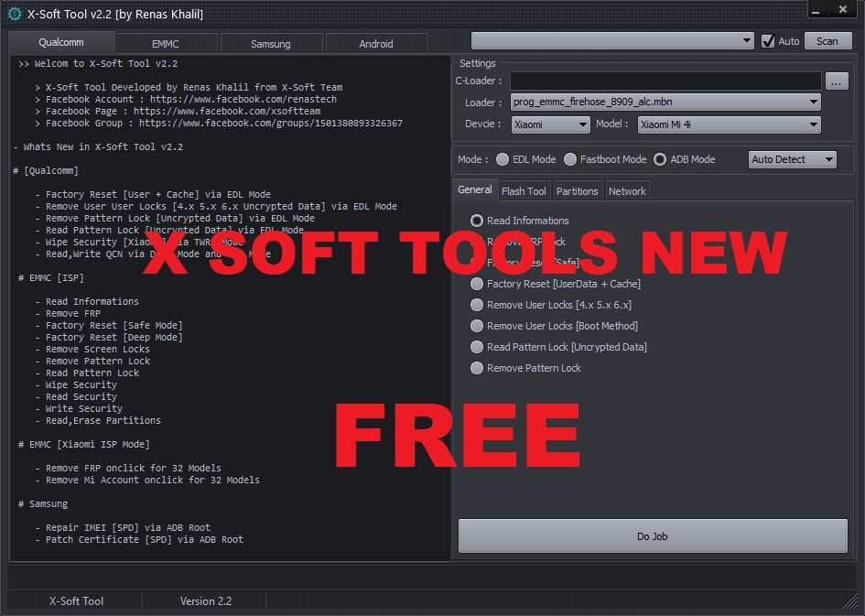The image size is (865, 616).
Task: Open the Qualcomm tab
Action: click(61, 42)
